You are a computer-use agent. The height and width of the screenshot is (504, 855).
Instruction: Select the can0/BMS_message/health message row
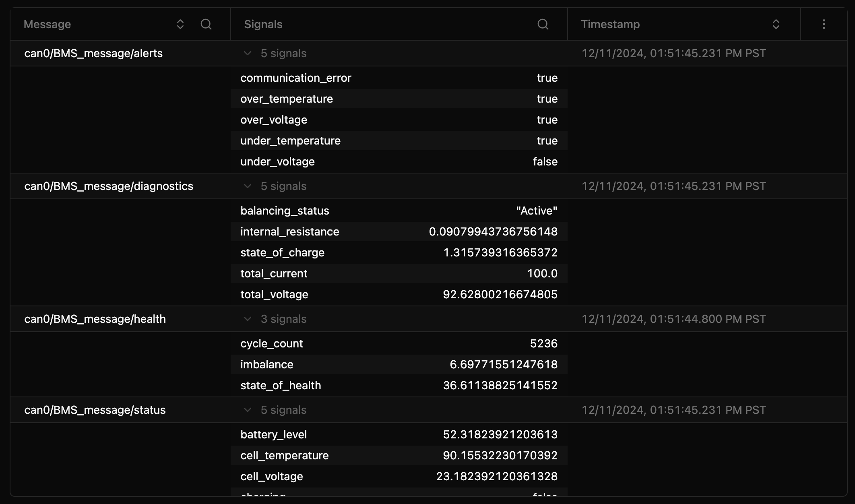click(x=95, y=319)
